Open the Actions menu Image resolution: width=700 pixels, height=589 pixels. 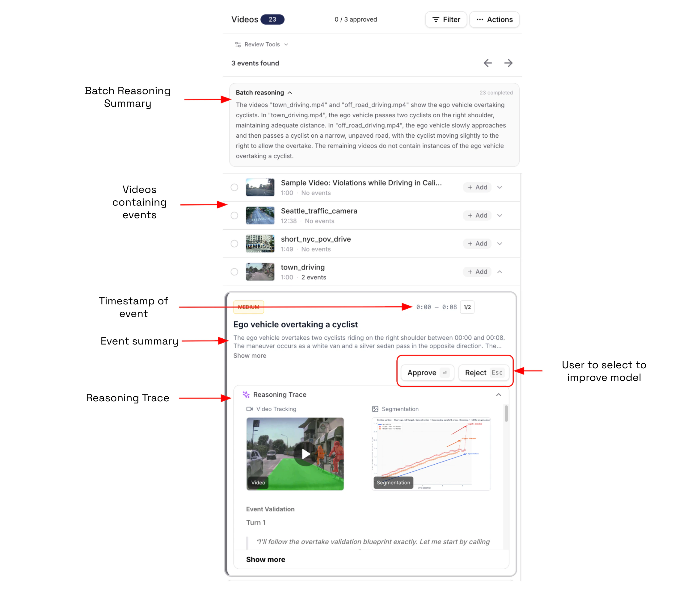pos(494,19)
